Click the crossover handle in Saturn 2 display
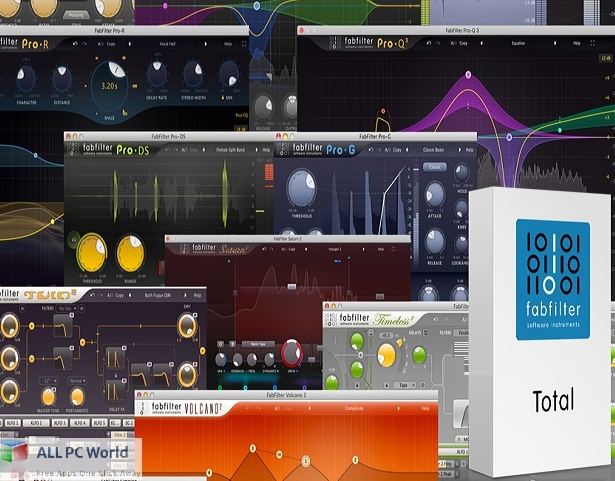 coord(292,287)
